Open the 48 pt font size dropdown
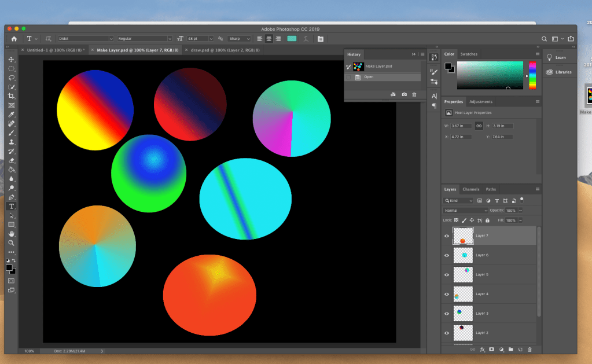 [211, 39]
